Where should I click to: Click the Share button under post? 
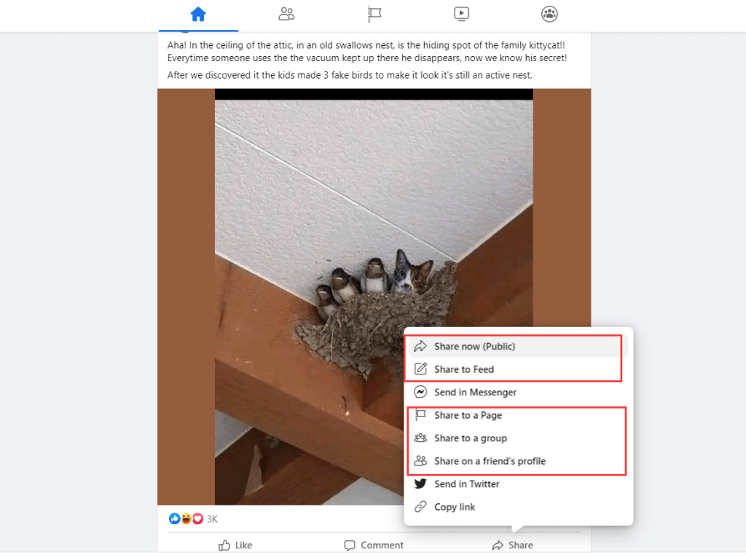(x=512, y=545)
